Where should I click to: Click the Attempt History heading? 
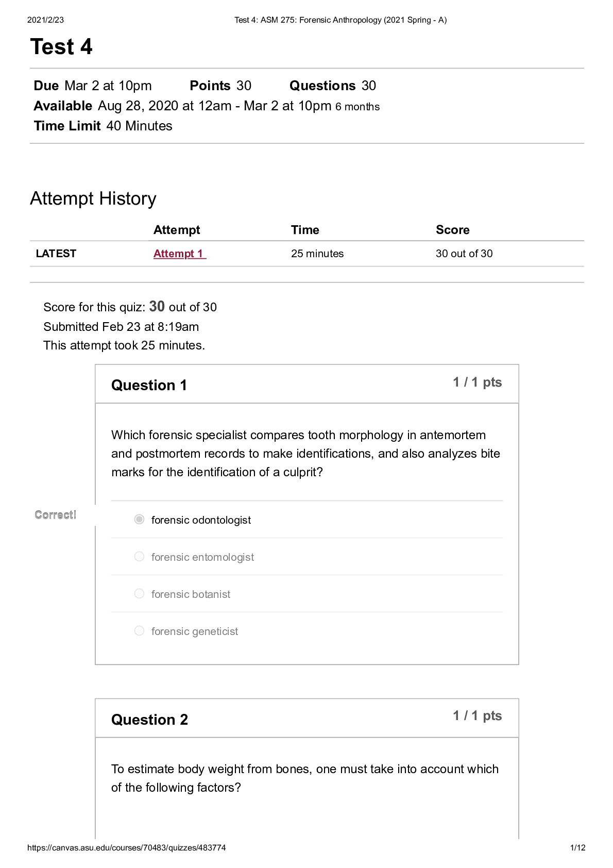pos(93,198)
